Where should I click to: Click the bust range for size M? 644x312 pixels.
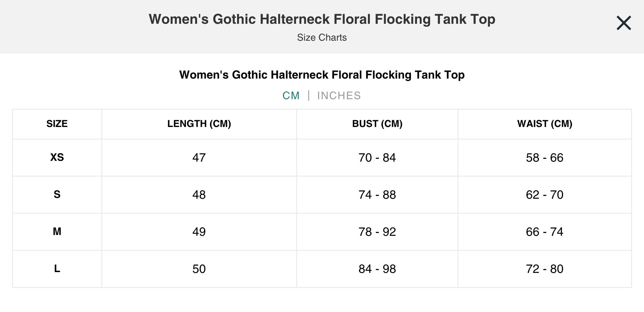tap(377, 232)
